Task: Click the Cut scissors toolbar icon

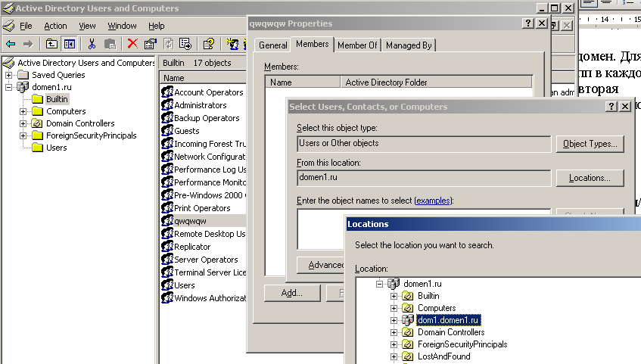Action: click(92, 44)
